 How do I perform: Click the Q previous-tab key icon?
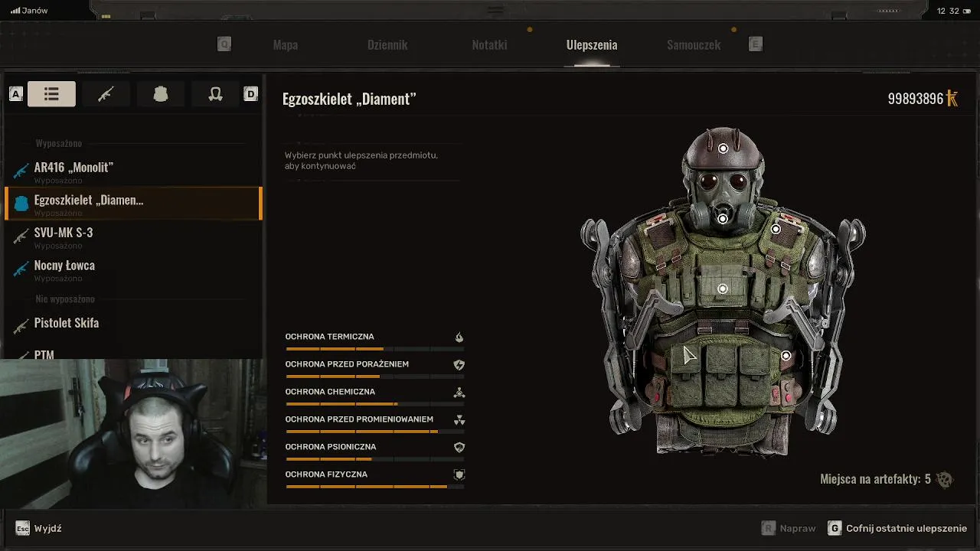(224, 44)
